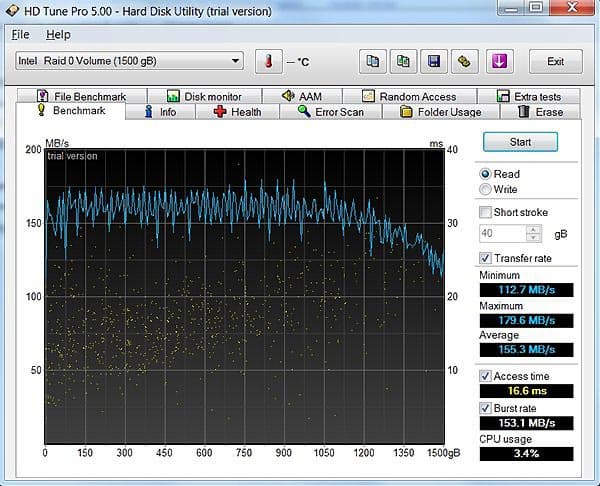Disable the Access time checkbox
The width and height of the screenshot is (600, 486).
(486, 376)
